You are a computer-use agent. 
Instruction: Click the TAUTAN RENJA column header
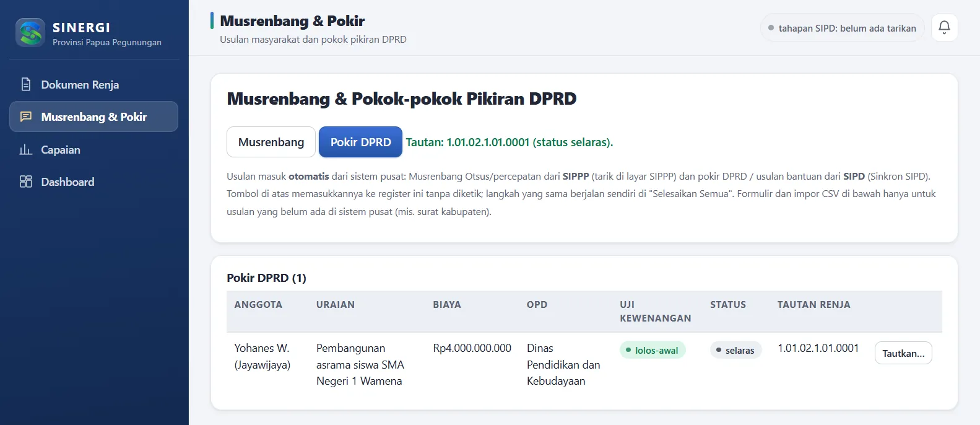pyautogui.click(x=814, y=305)
